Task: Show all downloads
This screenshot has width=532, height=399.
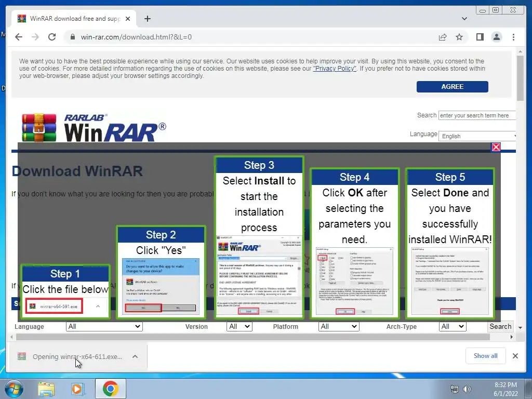Action: (x=486, y=355)
